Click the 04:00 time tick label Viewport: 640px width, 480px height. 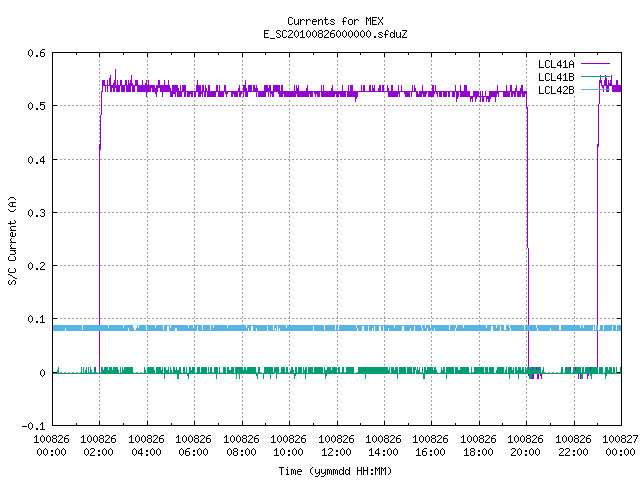click(146, 452)
